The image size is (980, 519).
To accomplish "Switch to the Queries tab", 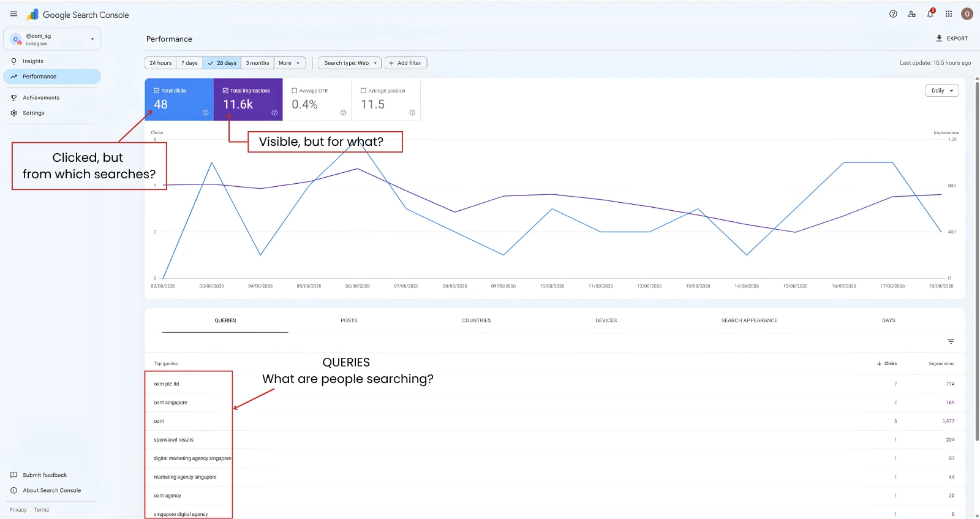I will click(x=225, y=320).
